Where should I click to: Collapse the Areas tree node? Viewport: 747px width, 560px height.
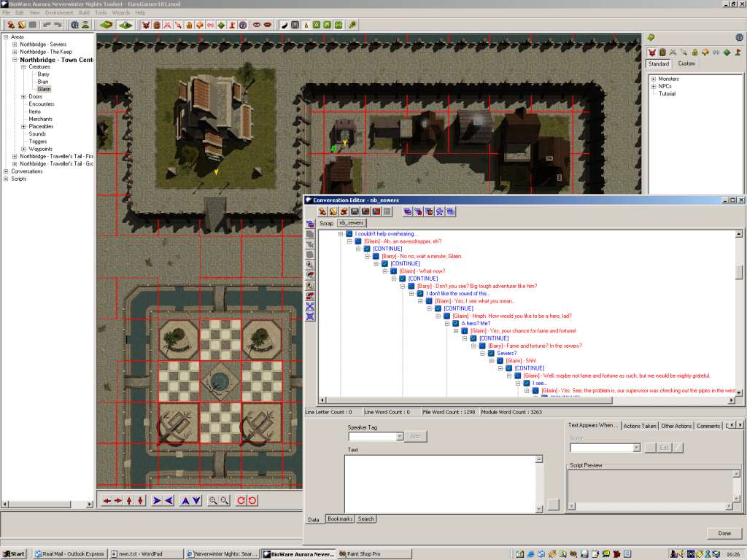6,36
